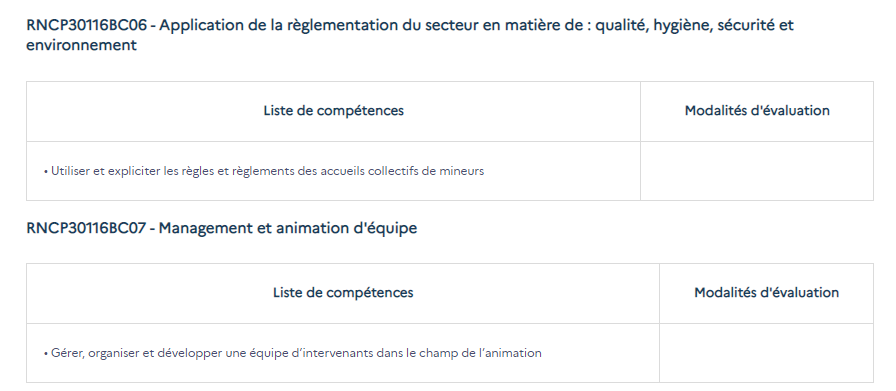Select the first table's 'Modalités d'évaluation' header
The image size is (896, 391).
click(757, 111)
